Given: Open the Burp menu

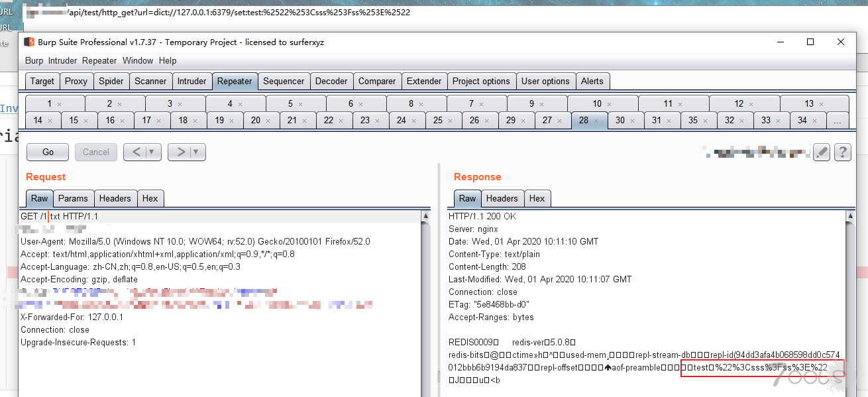Looking at the screenshot, I should click(x=34, y=60).
